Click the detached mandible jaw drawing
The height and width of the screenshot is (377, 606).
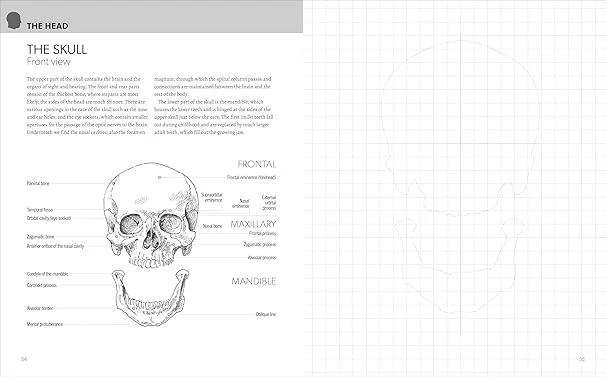tap(151, 298)
